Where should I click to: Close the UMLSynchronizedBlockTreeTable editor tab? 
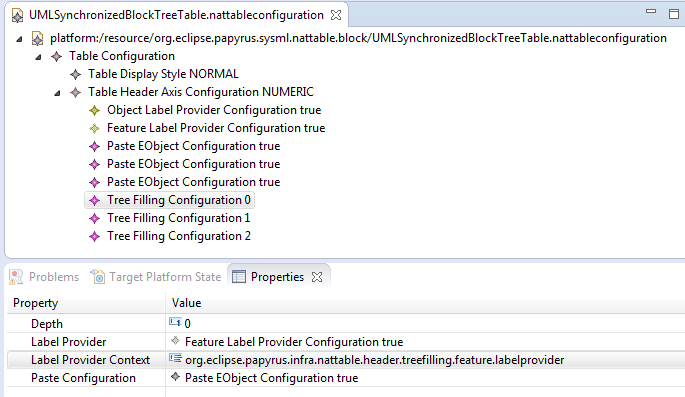point(336,15)
